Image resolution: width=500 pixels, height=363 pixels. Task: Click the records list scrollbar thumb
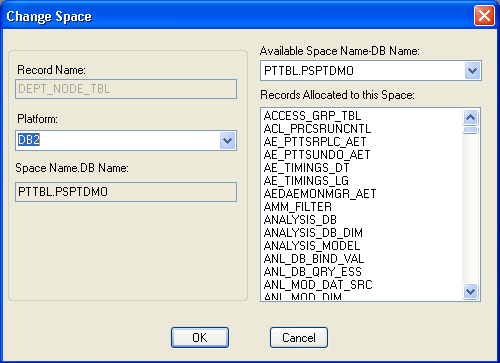click(471, 130)
